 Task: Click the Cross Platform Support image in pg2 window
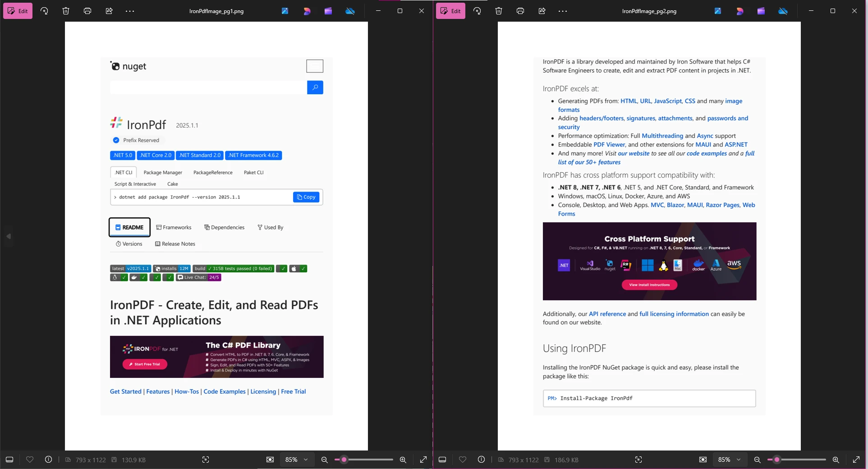(649, 261)
